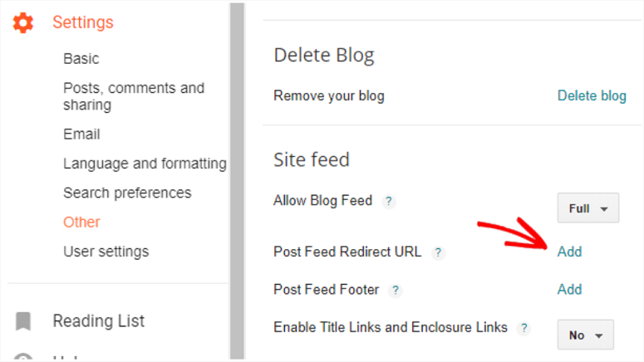Open User settings in sidebar
This screenshot has width=644, height=362.
106,252
